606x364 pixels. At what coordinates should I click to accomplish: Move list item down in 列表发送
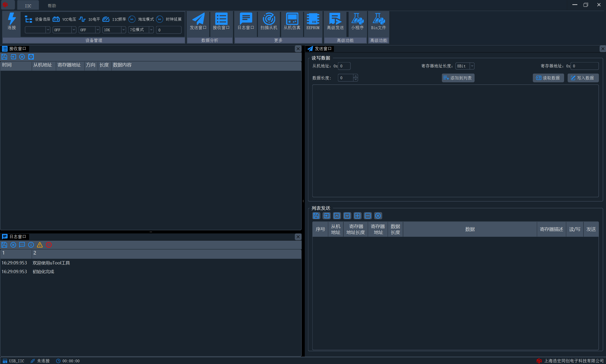[347, 216]
